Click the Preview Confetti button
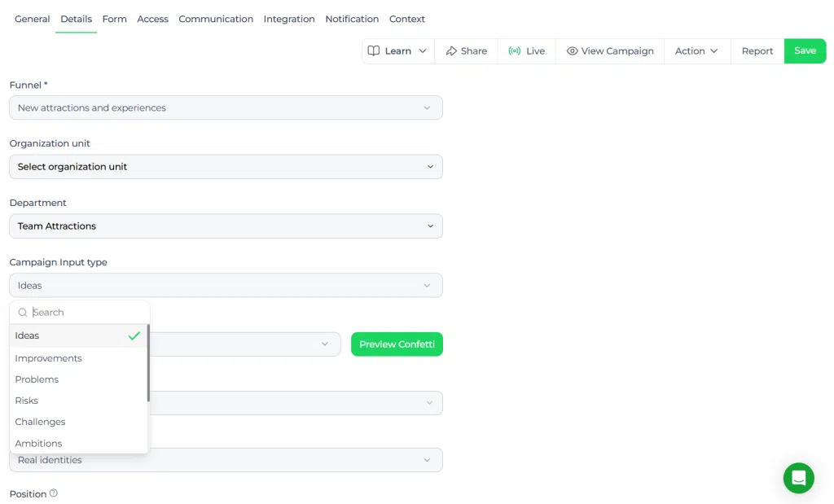The width and height of the screenshot is (834, 504). click(397, 344)
